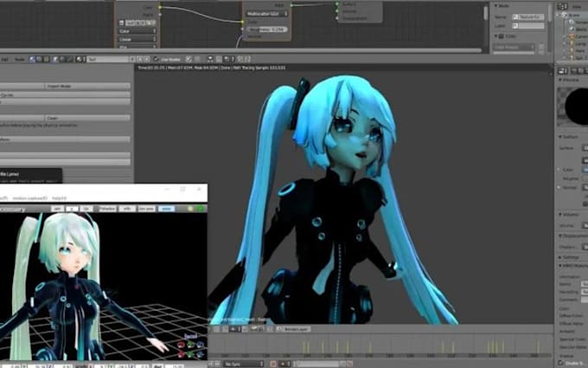Click the green Y move icon in MMD window
This screenshot has width=588, height=368.
pyautogui.click(x=189, y=354)
